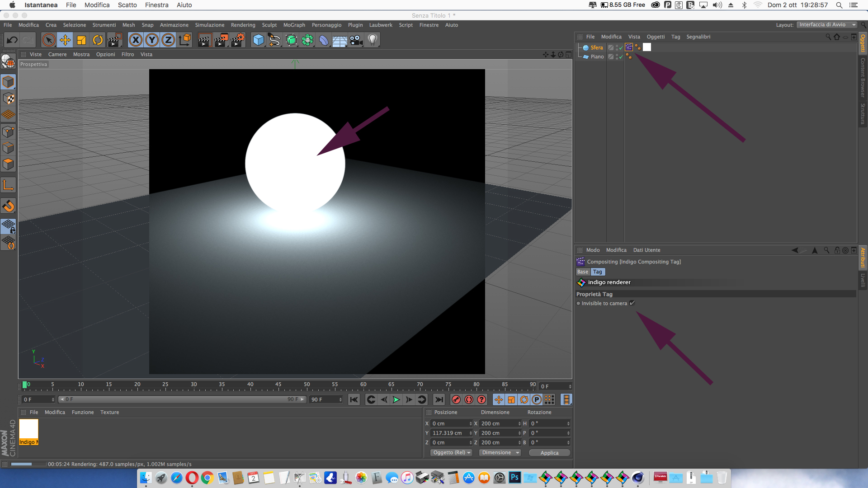
Task: Open Render Settings clapperboard icon
Action: tap(237, 40)
